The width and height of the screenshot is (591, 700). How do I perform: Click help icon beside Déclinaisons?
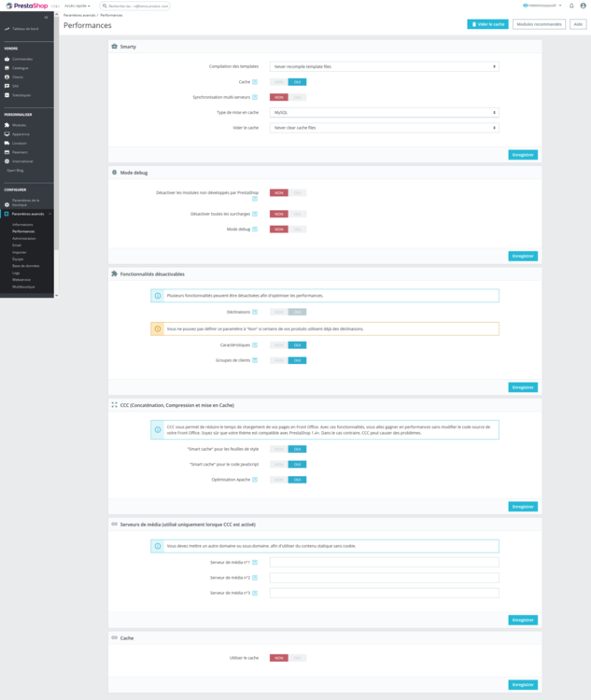click(255, 312)
